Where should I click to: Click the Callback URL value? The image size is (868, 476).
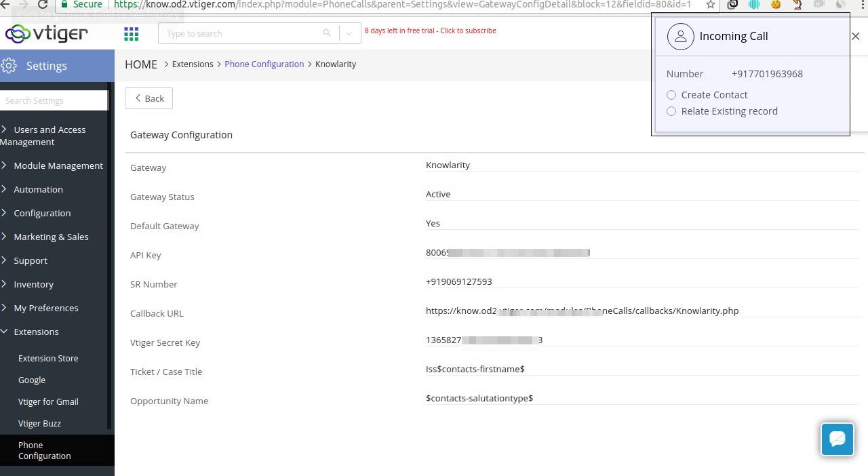point(582,311)
